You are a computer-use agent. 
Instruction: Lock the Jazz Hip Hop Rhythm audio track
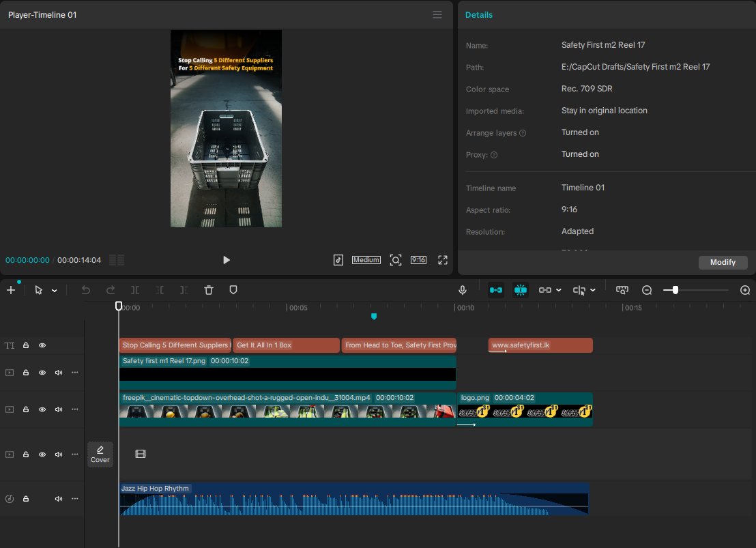[26, 499]
